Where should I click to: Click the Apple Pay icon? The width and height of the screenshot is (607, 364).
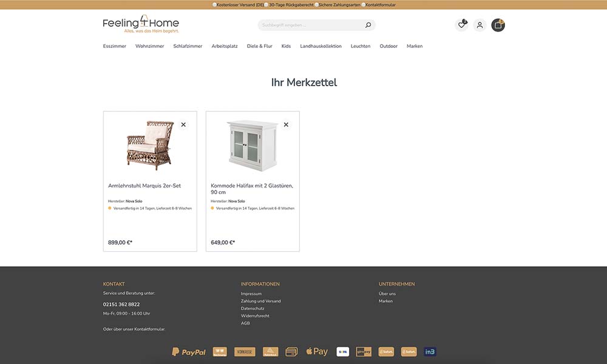point(317,351)
